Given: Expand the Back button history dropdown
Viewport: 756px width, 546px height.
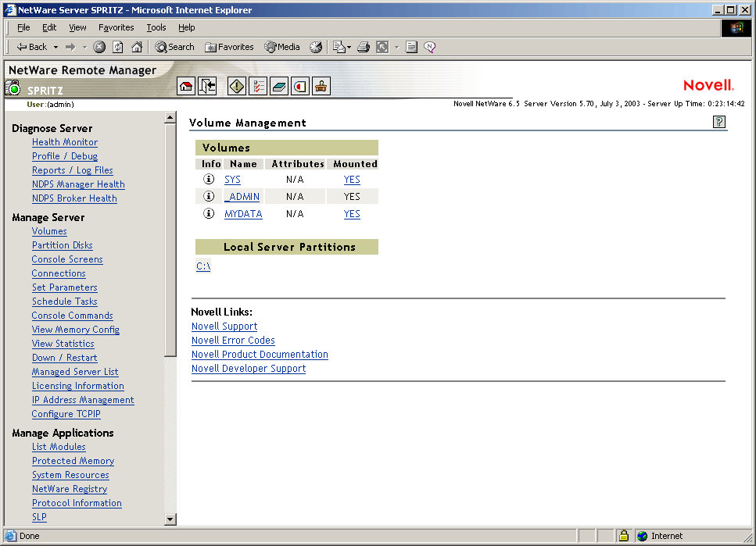Looking at the screenshot, I should [55, 47].
